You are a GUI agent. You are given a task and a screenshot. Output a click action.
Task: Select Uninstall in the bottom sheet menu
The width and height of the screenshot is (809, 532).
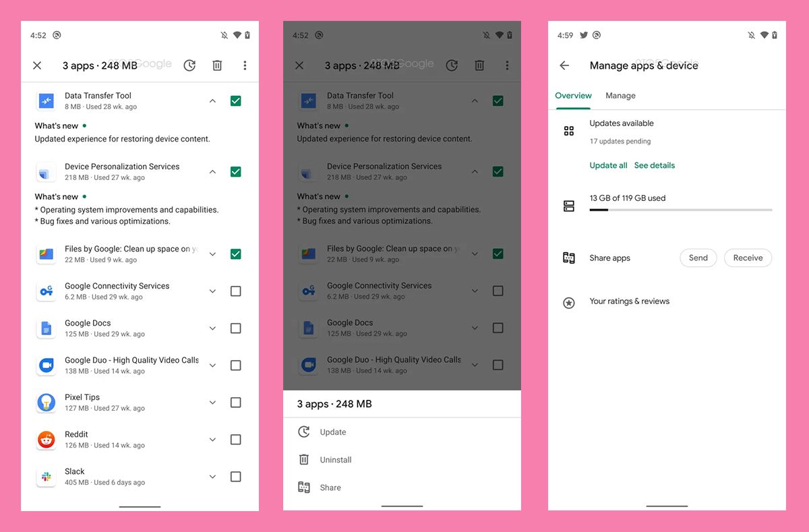click(402, 460)
